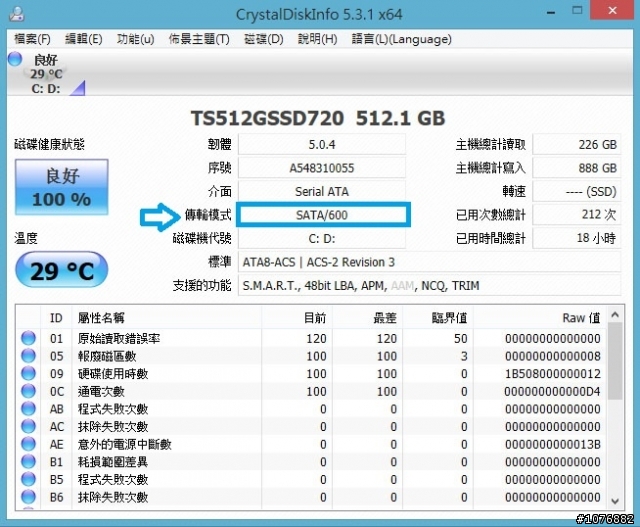This screenshot has width=640, height=527.
Task: Select the 通電次數 attribute name
Action: pyautogui.click(x=101, y=391)
